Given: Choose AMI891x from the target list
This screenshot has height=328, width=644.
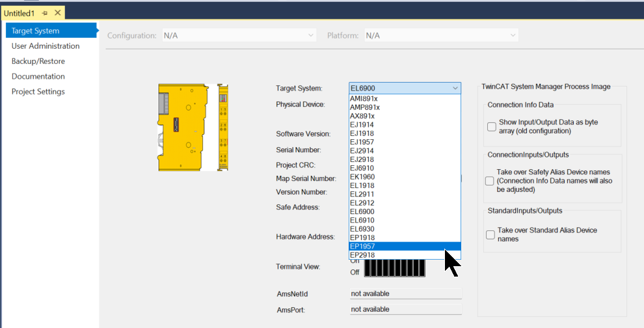Looking at the screenshot, I should click(x=405, y=99).
